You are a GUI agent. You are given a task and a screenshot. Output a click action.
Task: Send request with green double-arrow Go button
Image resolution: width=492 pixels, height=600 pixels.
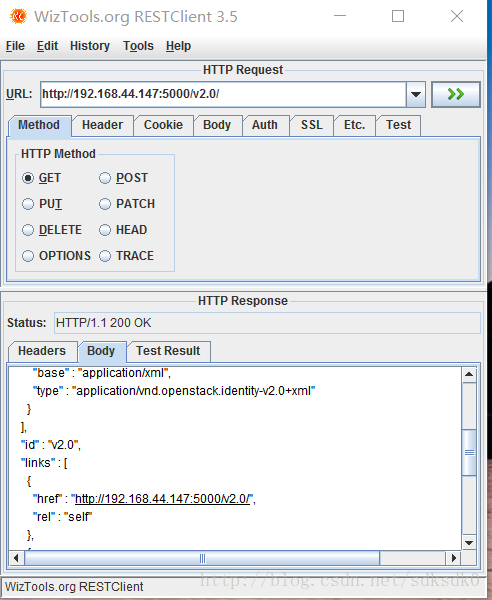456,94
